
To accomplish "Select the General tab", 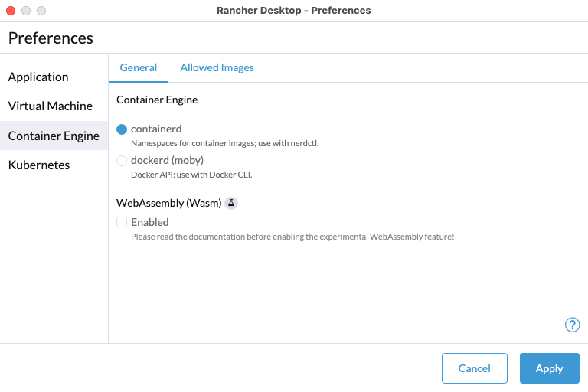I will pyautogui.click(x=139, y=67).
